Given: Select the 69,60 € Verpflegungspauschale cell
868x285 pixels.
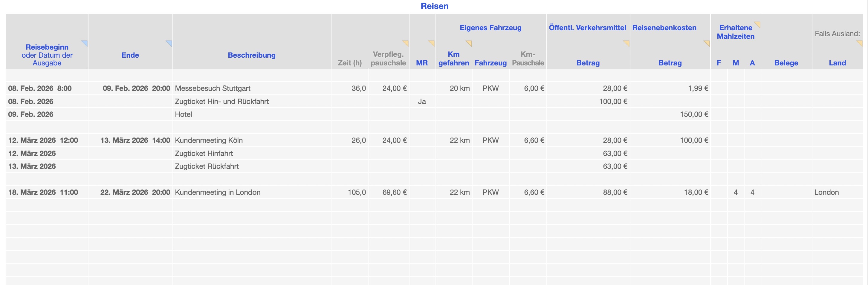Looking at the screenshot, I should 394,192.
